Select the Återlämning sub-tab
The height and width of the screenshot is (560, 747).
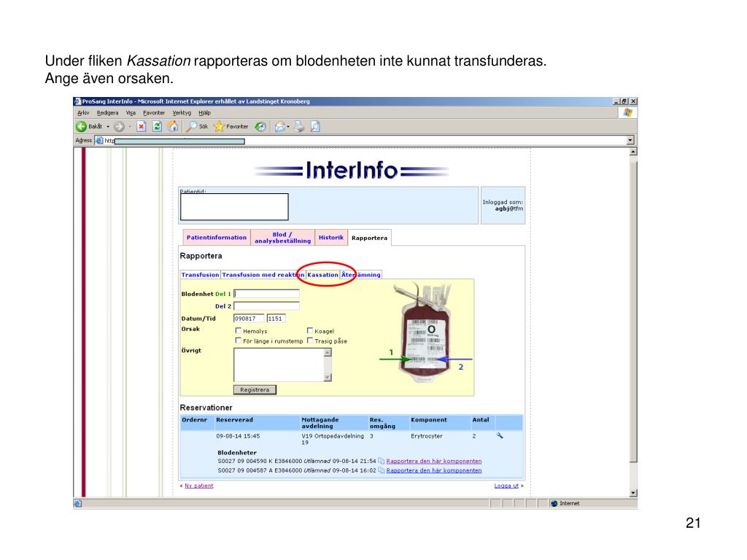(361, 275)
